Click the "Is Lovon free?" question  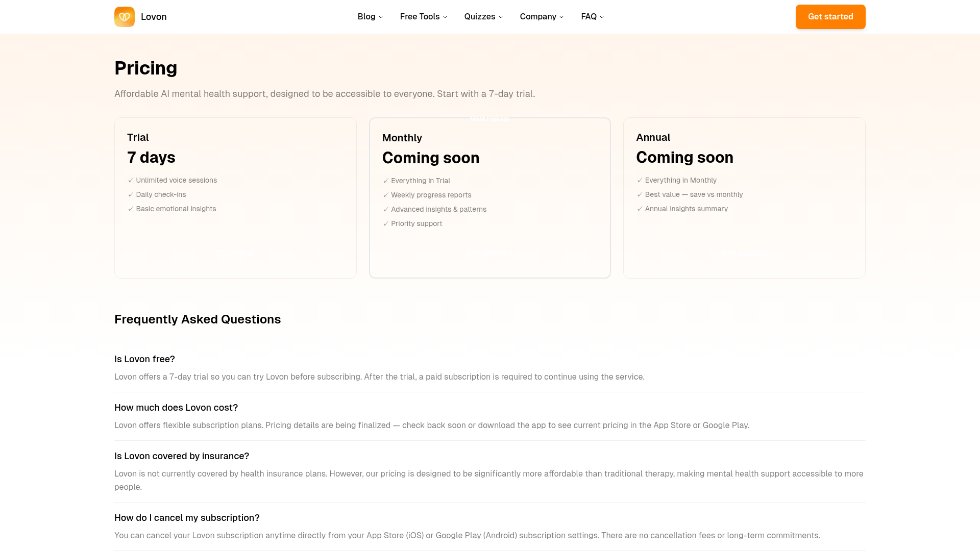coord(144,359)
